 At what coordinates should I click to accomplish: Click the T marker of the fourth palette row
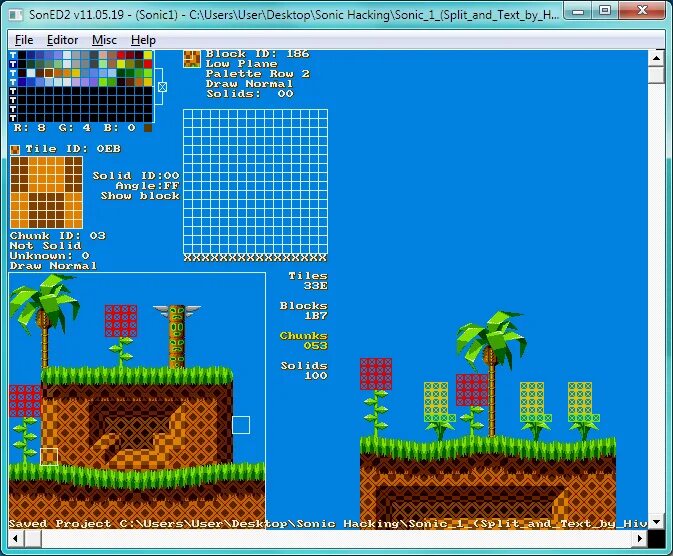[x=13, y=82]
